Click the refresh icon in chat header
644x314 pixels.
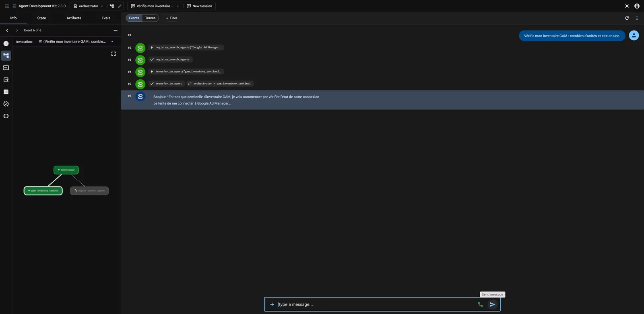627,18
